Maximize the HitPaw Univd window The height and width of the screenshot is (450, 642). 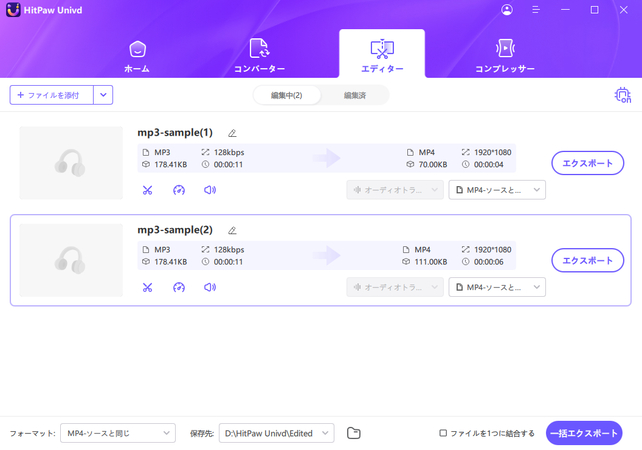click(595, 10)
